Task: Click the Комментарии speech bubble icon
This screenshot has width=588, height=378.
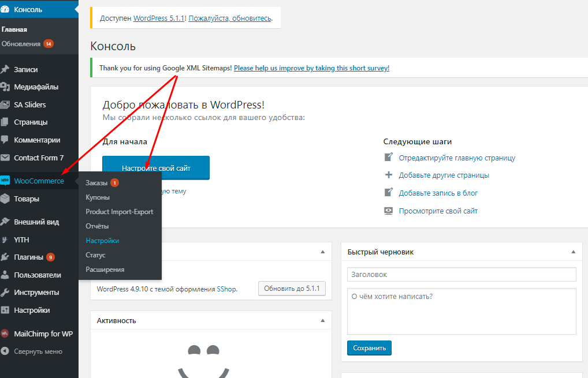Action: tap(5, 140)
